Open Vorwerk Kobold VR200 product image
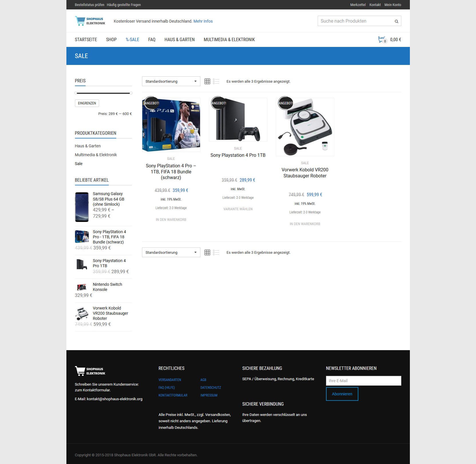The image size is (476, 464). click(305, 127)
